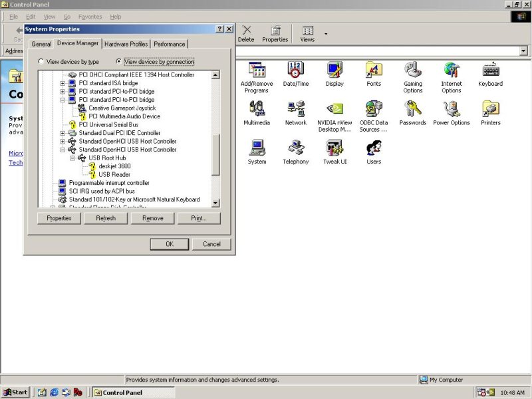
Task: Open the Fonts folder icon
Action: (x=374, y=70)
